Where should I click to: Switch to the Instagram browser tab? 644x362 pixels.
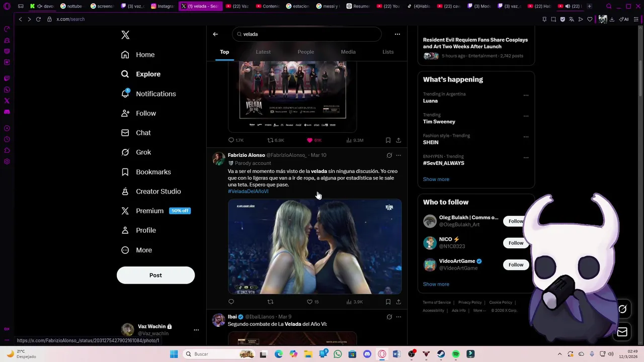tap(162, 6)
